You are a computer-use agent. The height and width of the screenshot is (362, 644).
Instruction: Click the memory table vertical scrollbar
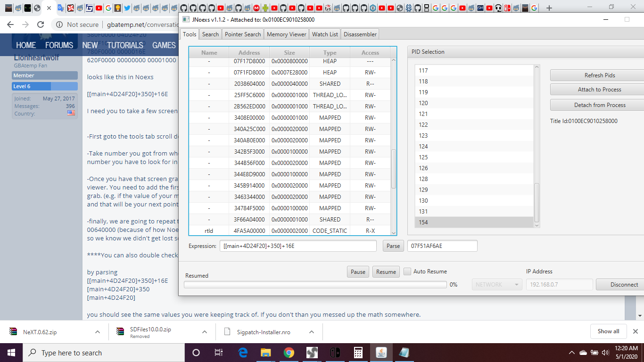(394, 169)
